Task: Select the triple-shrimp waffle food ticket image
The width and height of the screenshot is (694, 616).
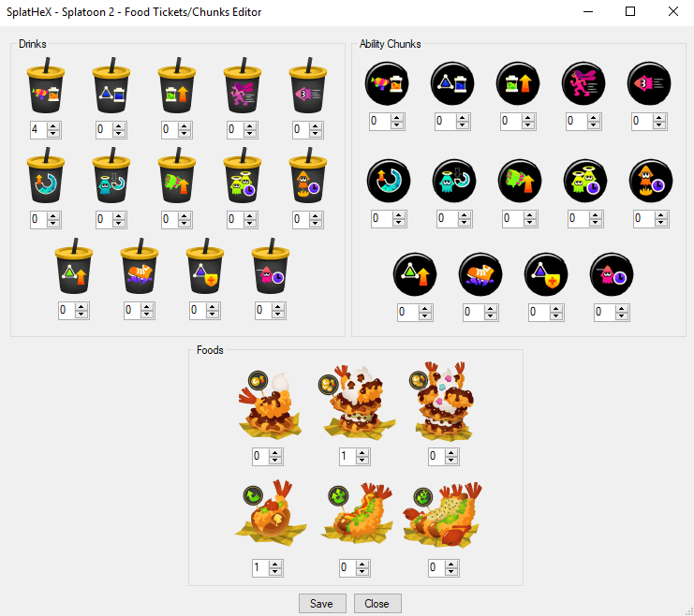Action: (444, 402)
